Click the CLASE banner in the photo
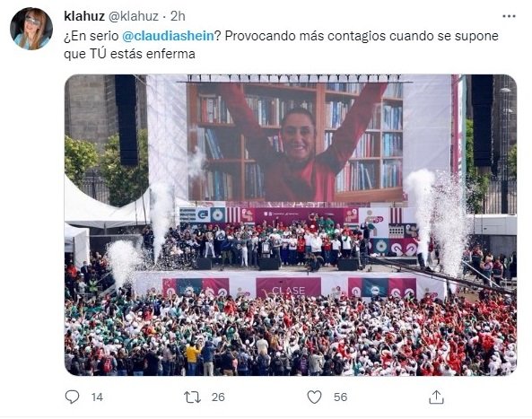Viewport: 532px width, 419px height. (x=288, y=288)
